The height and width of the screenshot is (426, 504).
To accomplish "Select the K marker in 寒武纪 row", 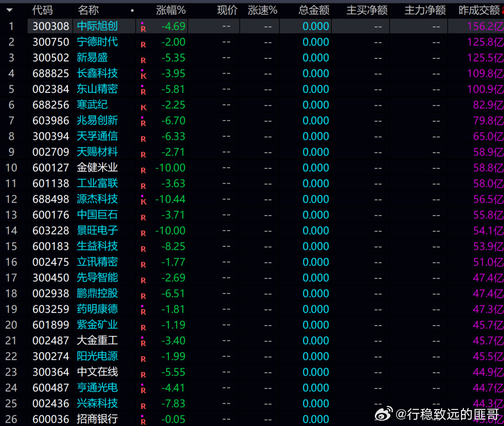I will click(x=143, y=108).
